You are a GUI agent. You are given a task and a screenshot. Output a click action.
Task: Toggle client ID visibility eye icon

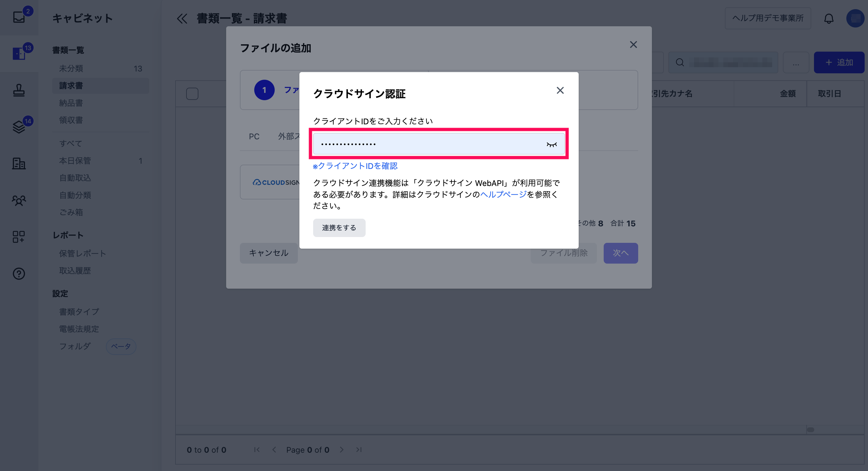551,144
